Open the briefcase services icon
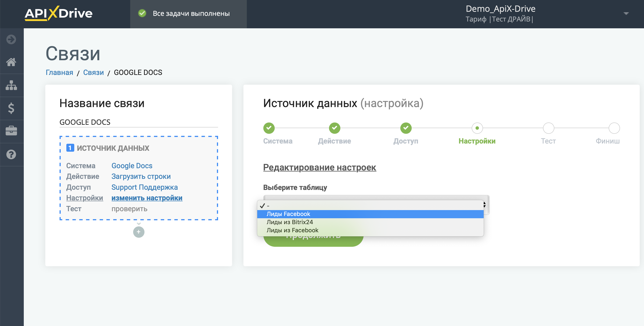 (11, 131)
